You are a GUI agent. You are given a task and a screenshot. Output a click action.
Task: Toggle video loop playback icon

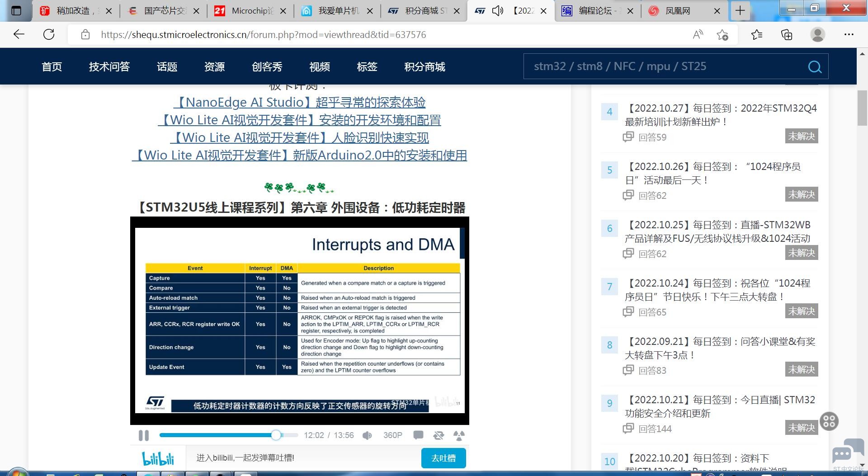pyautogui.click(x=439, y=435)
